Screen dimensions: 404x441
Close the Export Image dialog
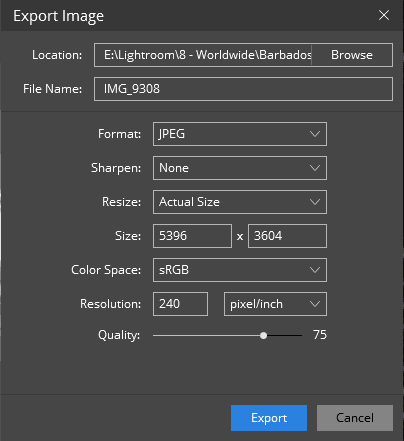pos(384,15)
